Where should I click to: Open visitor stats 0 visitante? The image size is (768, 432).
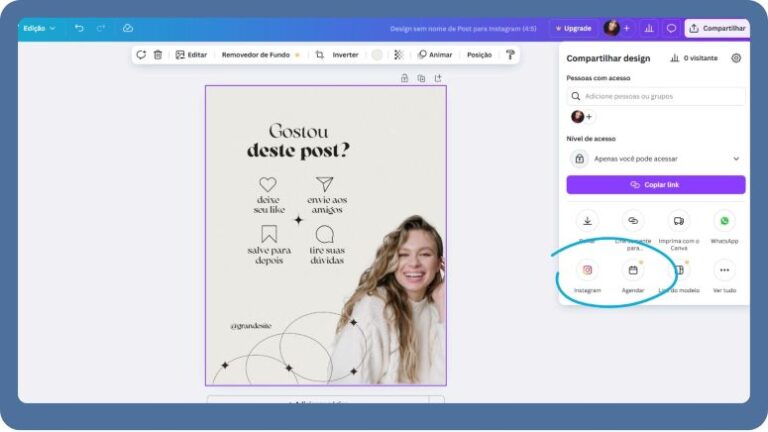[694, 58]
